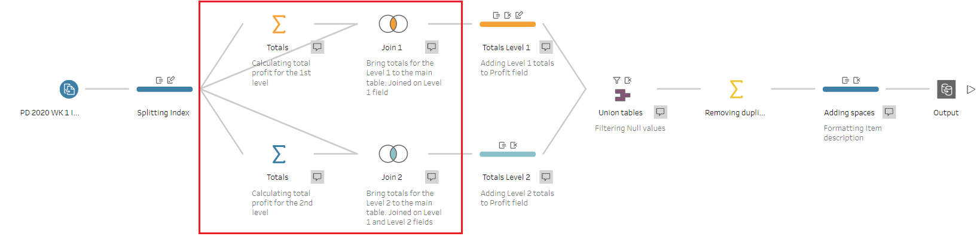
Task: Toggle description icon next to Union tables
Action: tap(660, 112)
